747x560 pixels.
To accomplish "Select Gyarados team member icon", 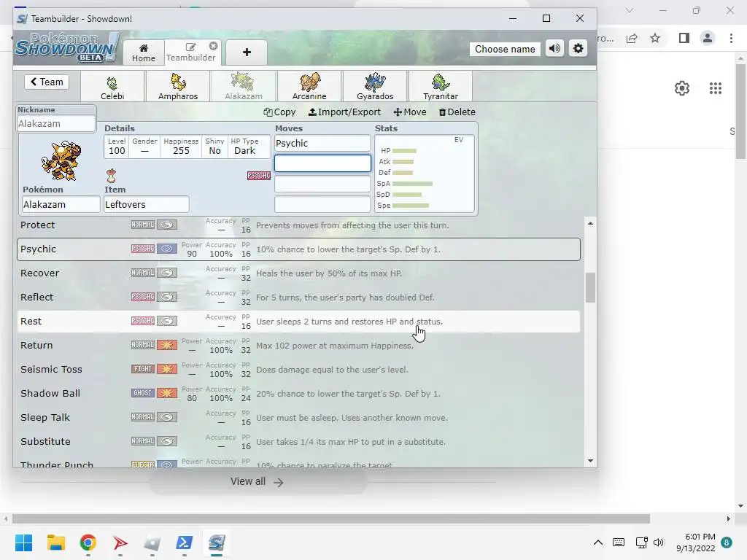I will pos(375,86).
